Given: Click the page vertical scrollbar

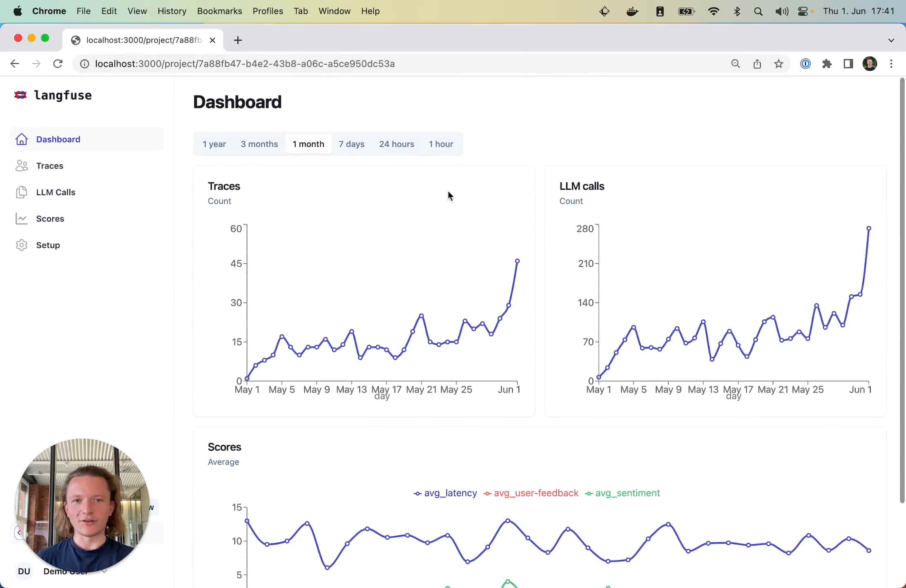Looking at the screenshot, I should click(x=902, y=290).
